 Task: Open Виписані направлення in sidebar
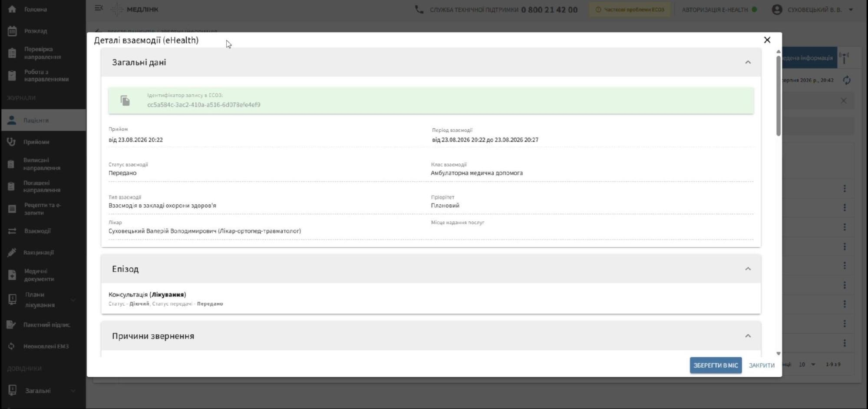tap(42, 164)
